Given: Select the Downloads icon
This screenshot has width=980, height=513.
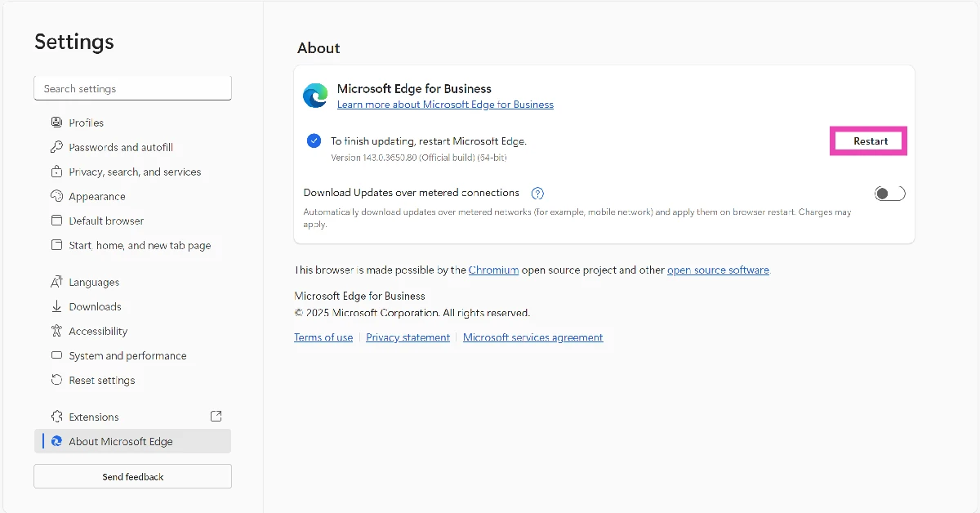Looking at the screenshot, I should pyautogui.click(x=56, y=306).
